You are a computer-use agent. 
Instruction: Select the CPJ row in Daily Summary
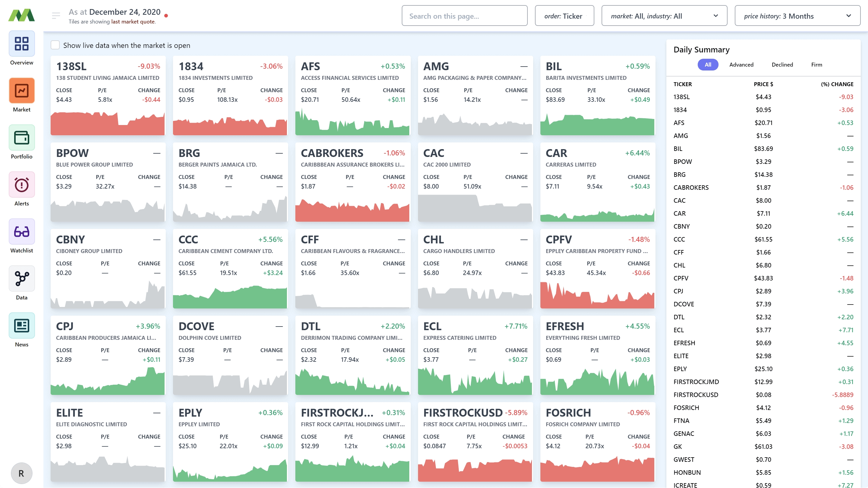pos(763,291)
